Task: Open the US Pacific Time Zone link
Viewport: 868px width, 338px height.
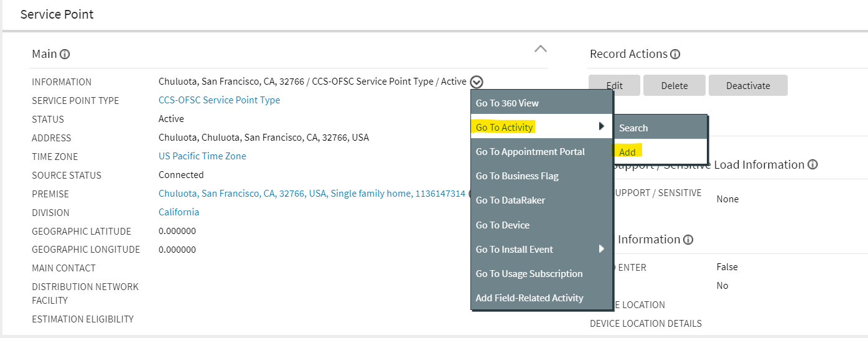Action: (x=202, y=156)
